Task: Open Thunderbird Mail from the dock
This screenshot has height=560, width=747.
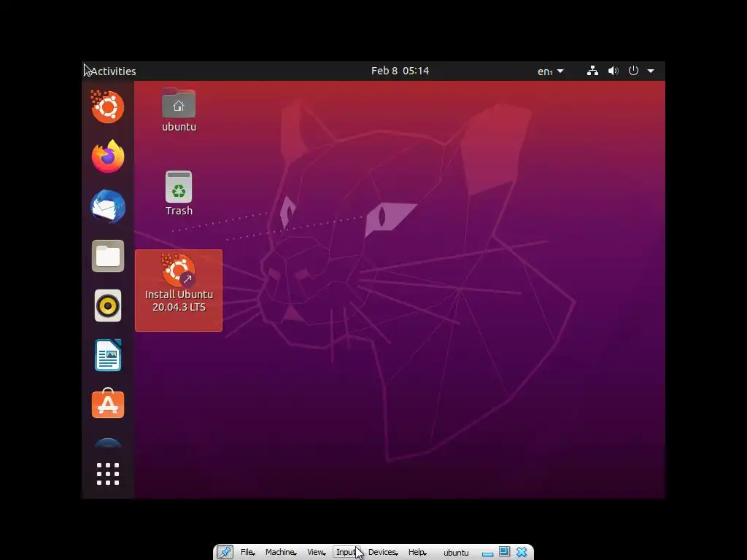Action: [108, 206]
